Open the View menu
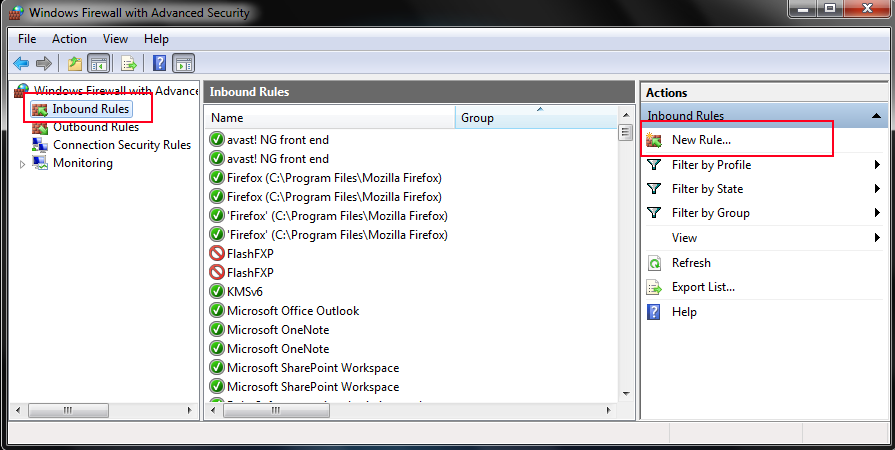The width and height of the screenshot is (895, 450). pyautogui.click(x=115, y=39)
